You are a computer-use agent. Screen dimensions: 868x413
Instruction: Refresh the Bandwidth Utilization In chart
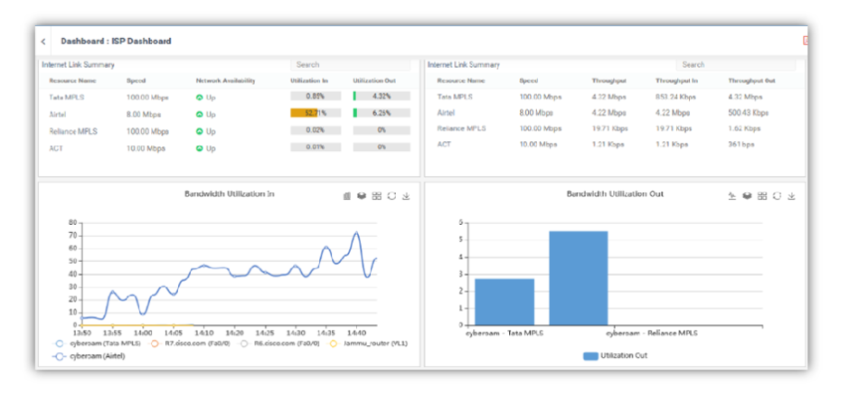[392, 196]
